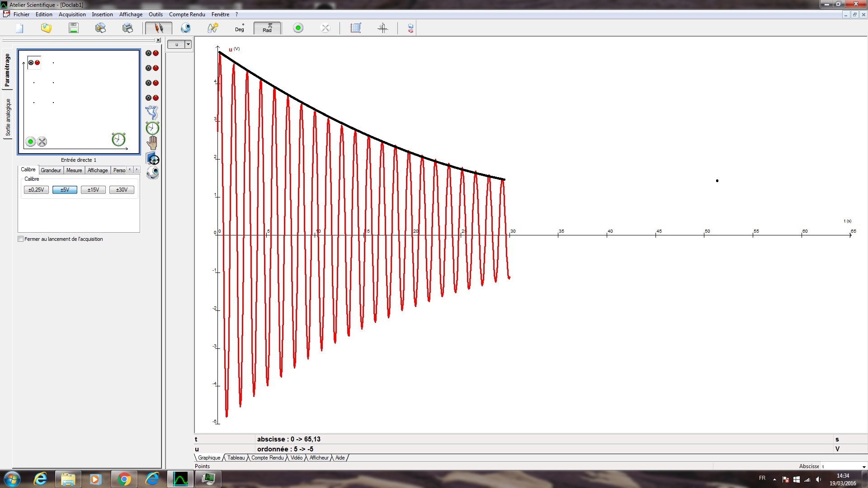Open the Abscisse dropdown at bottom right

point(864,467)
